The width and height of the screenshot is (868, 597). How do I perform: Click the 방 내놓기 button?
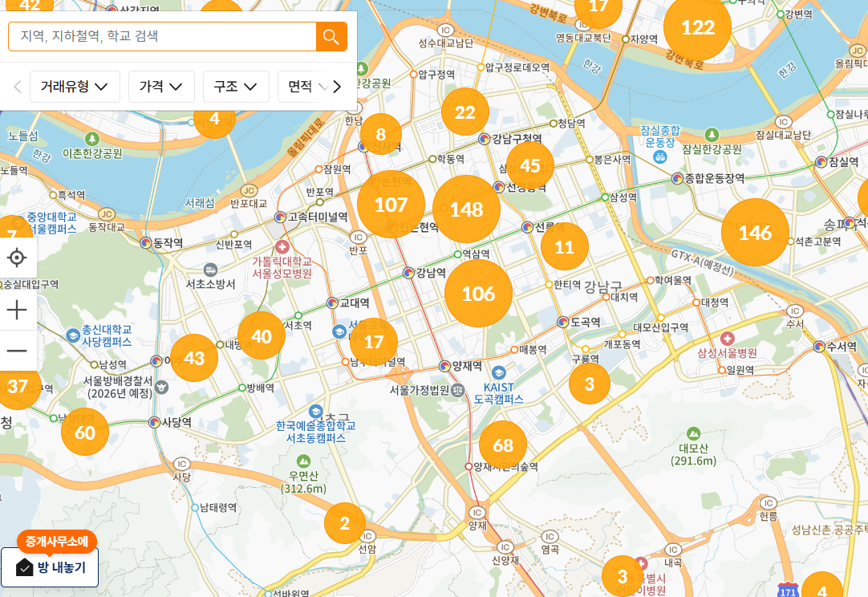pos(50,567)
